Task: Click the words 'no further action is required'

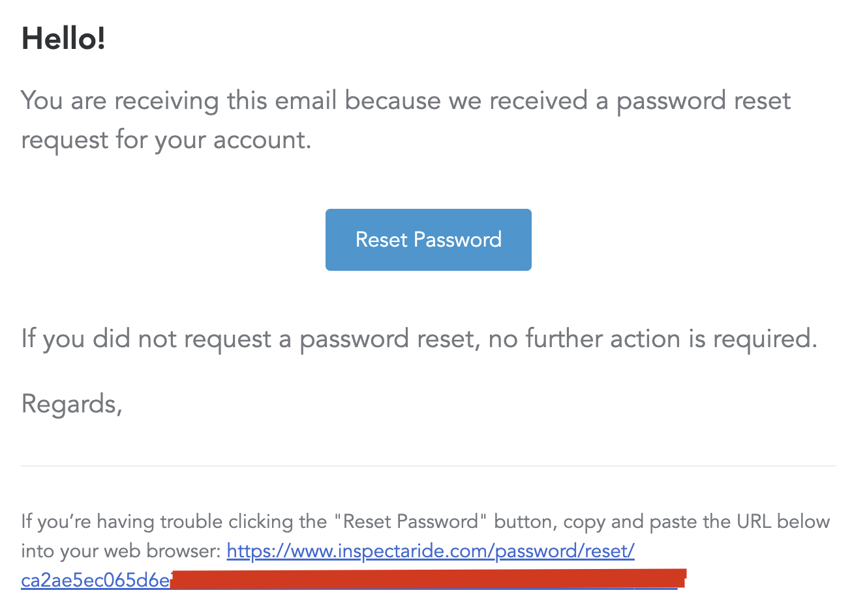Action: [x=652, y=339]
